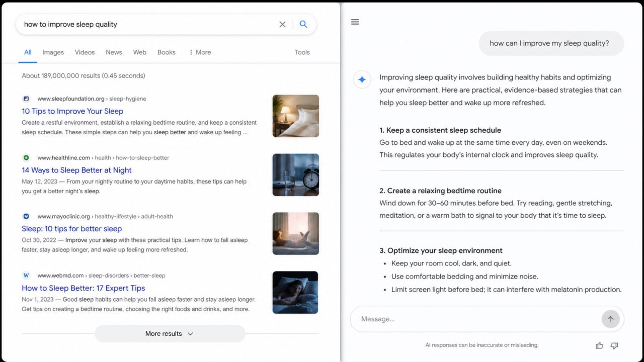The image size is (644, 362).
Task: Switch to the Books tab
Action: click(167, 52)
